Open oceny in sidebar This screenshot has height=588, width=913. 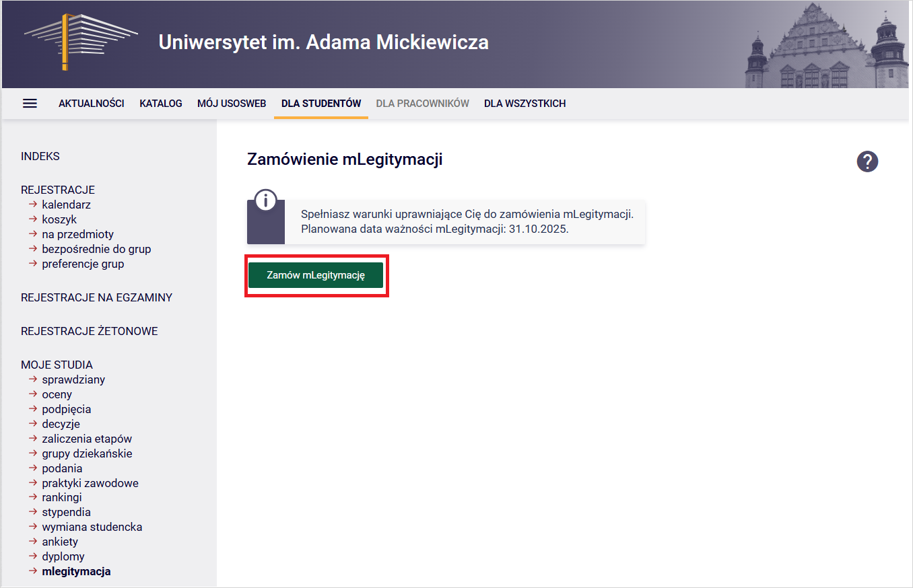pos(57,394)
